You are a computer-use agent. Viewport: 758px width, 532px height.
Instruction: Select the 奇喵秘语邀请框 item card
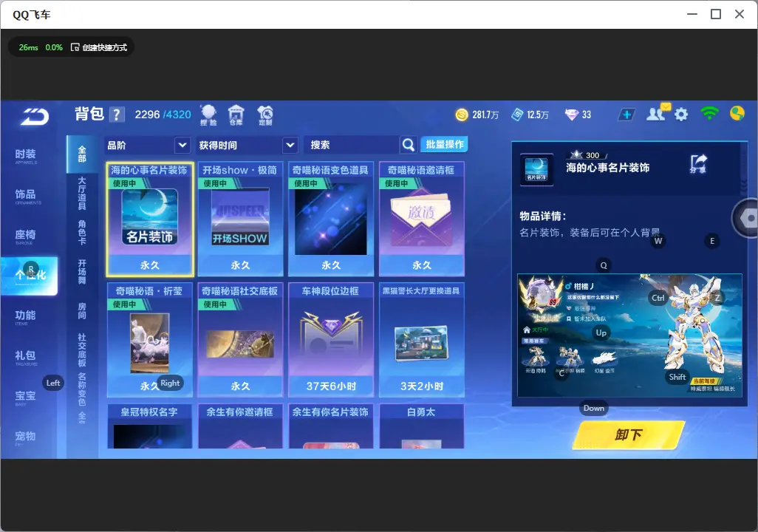(422, 219)
